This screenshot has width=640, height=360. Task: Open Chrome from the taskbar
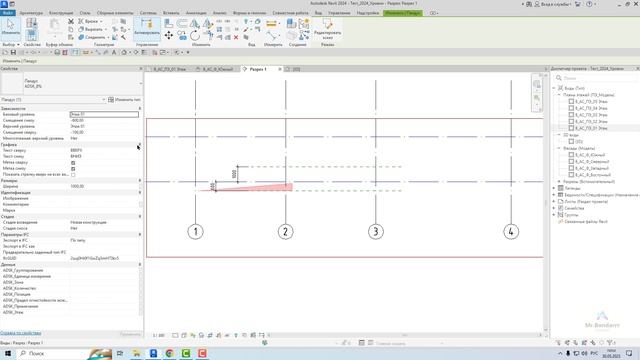tap(169, 353)
